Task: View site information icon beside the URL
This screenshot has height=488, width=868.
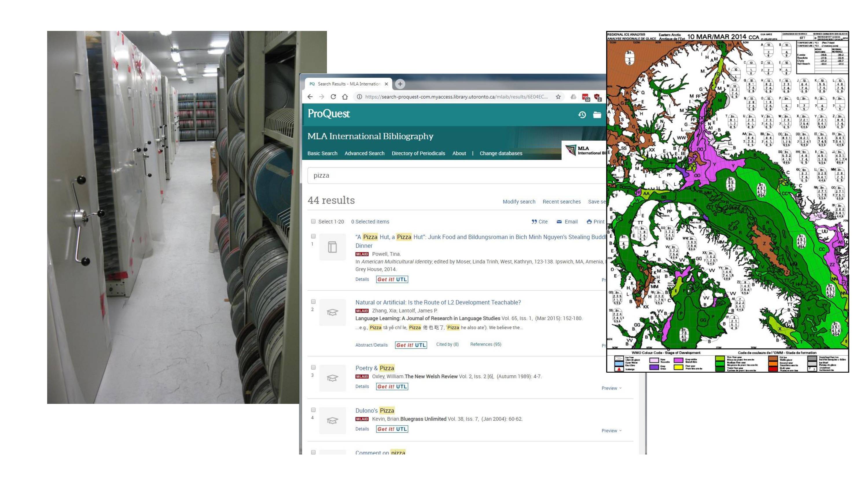Action: pos(359,97)
